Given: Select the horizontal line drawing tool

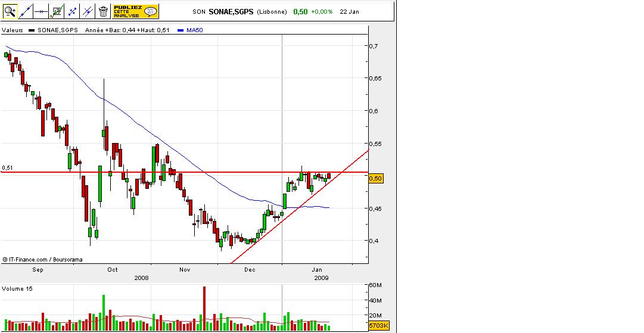Looking at the screenshot, I should (41, 11).
